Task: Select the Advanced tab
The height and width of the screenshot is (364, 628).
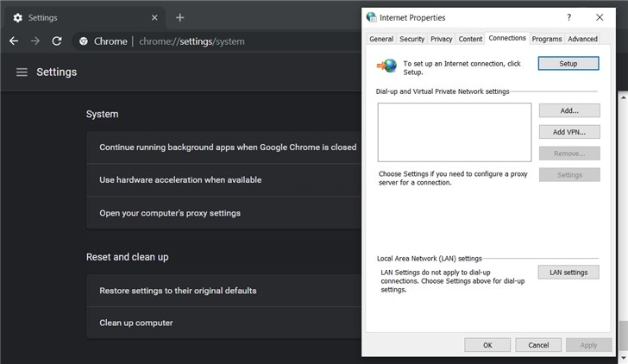Action: pos(582,39)
